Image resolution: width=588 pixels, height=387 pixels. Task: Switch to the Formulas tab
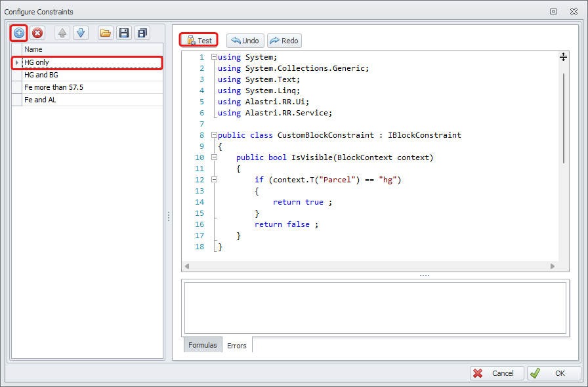pos(202,345)
